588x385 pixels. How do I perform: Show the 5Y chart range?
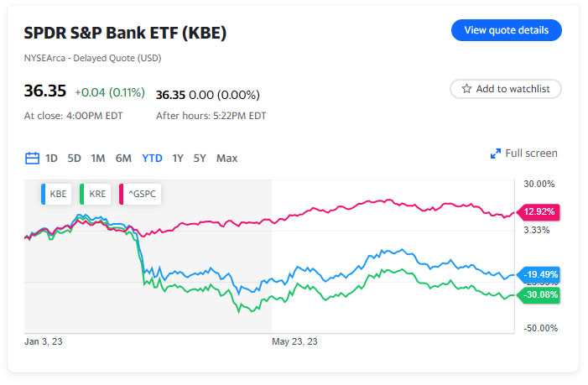pyautogui.click(x=200, y=158)
